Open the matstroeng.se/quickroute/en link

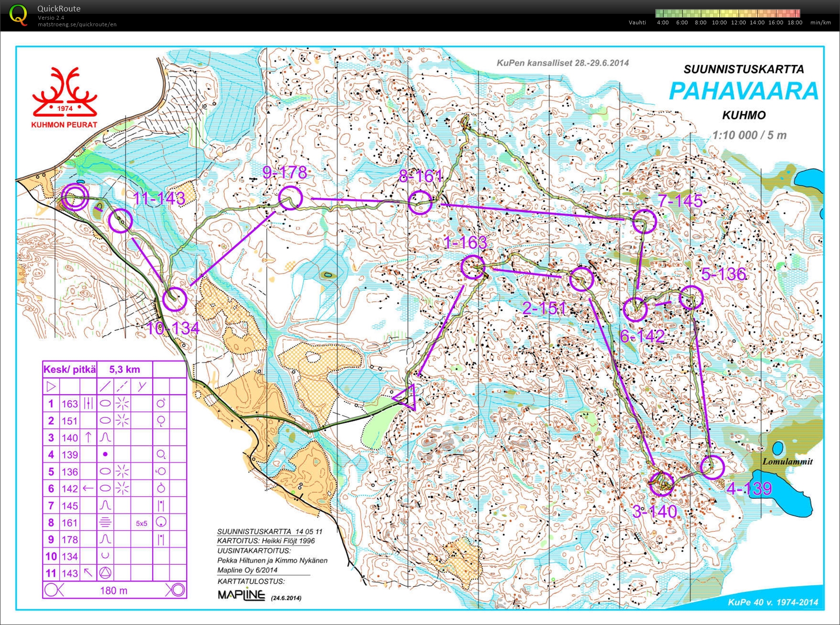[77, 24]
